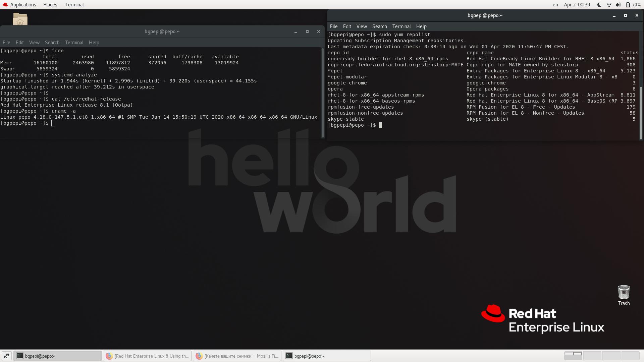Click 'google-chrome' repo id in list
The width and height of the screenshot is (644, 362).
click(347, 83)
